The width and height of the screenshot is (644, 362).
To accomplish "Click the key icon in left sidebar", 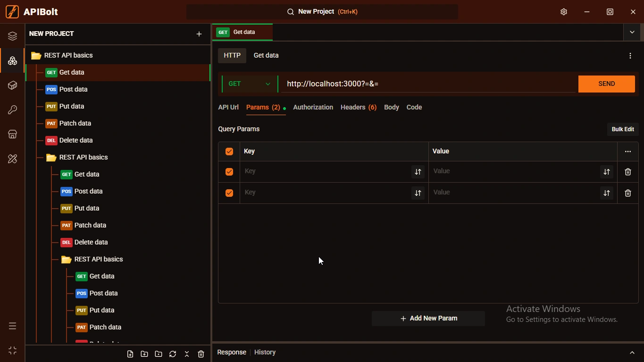I will point(13,110).
